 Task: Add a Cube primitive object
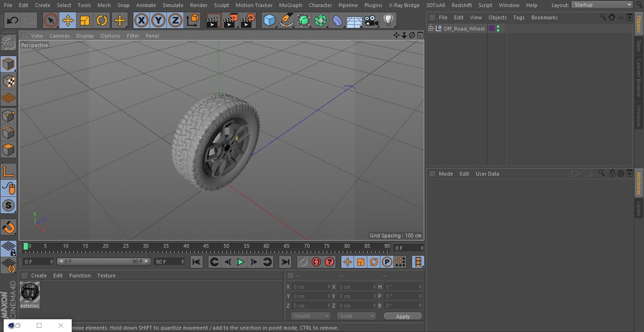point(269,20)
